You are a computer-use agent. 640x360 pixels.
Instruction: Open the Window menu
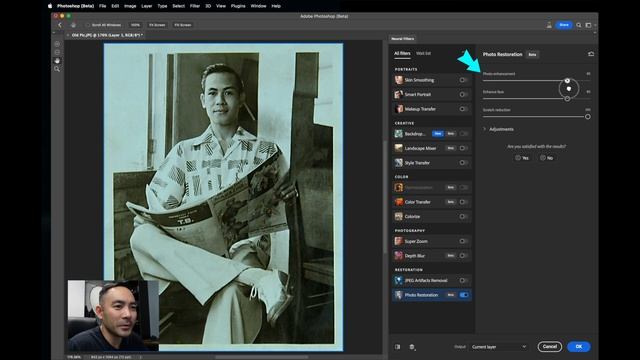pos(258,6)
